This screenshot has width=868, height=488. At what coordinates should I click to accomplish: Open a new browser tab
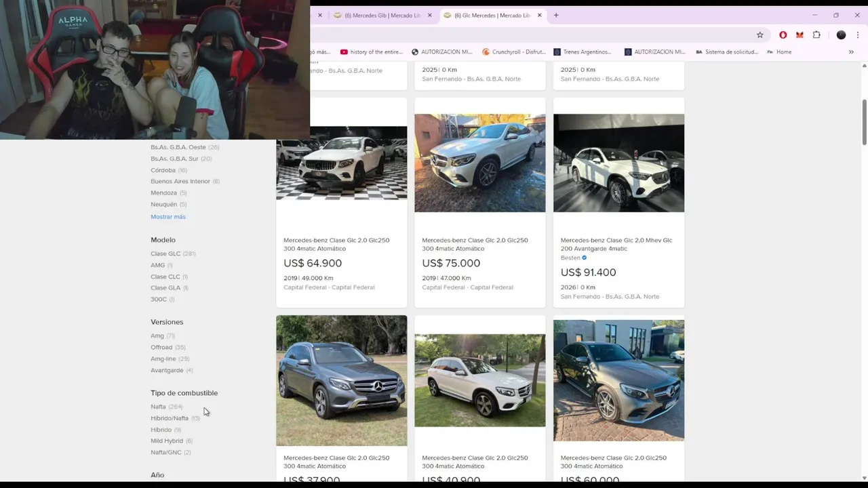[556, 15]
